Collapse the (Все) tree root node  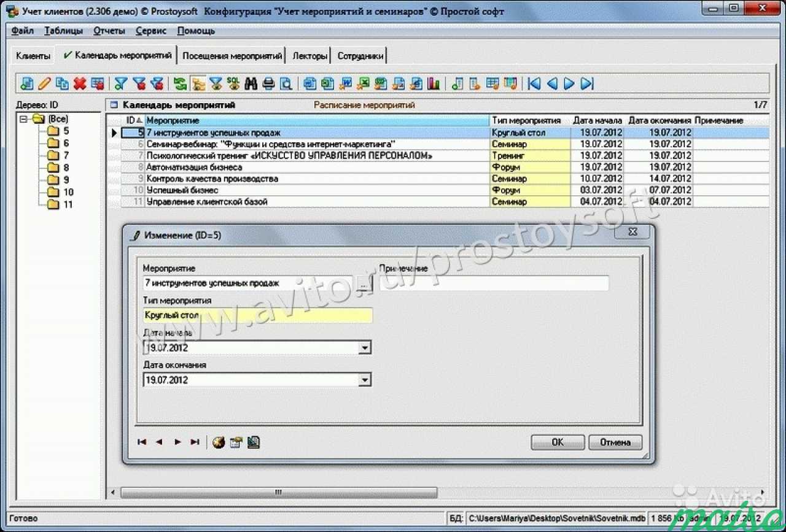tap(24, 119)
